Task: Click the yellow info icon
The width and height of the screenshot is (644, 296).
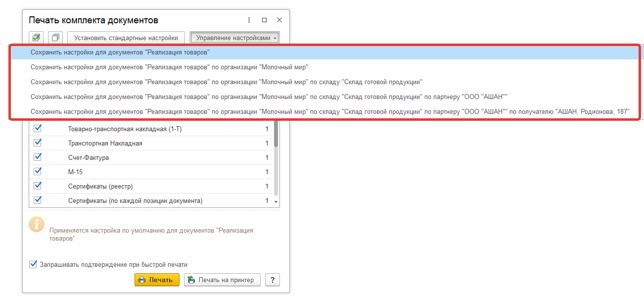Action: (x=37, y=224)
